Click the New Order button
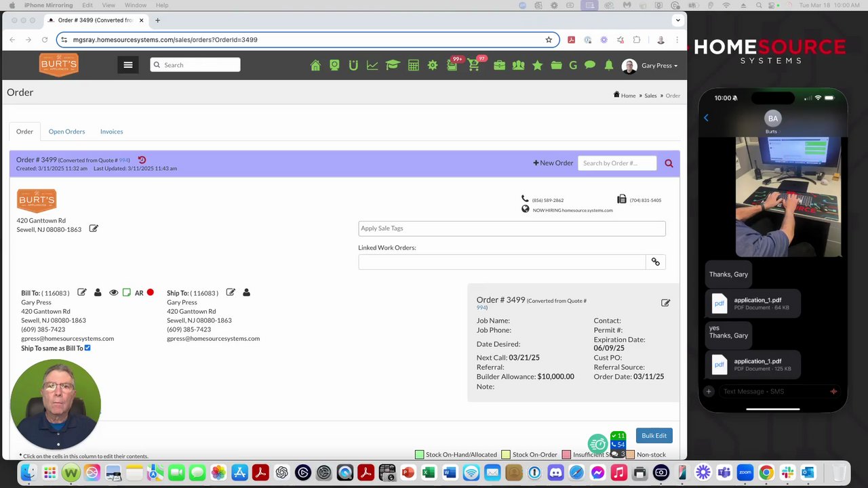The width and height of the screenshot is (868, 488). pos(553,163)
